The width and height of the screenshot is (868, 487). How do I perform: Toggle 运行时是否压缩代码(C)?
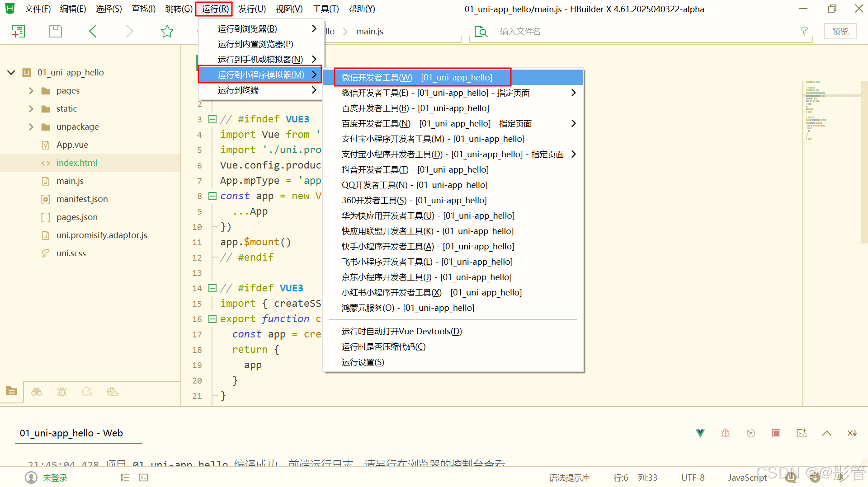(x=453, y=347)
